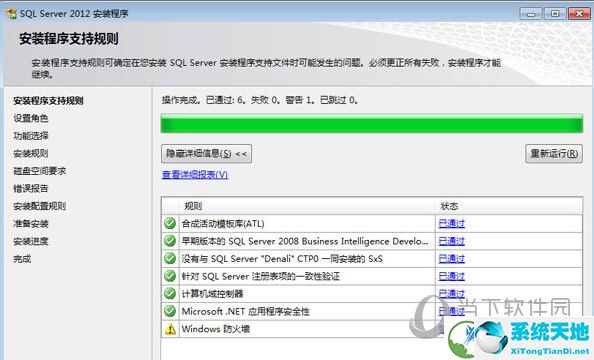
Task: Open 已通过 link for the 注册表项一致性验证 row
Action: [x=451, y=276]
